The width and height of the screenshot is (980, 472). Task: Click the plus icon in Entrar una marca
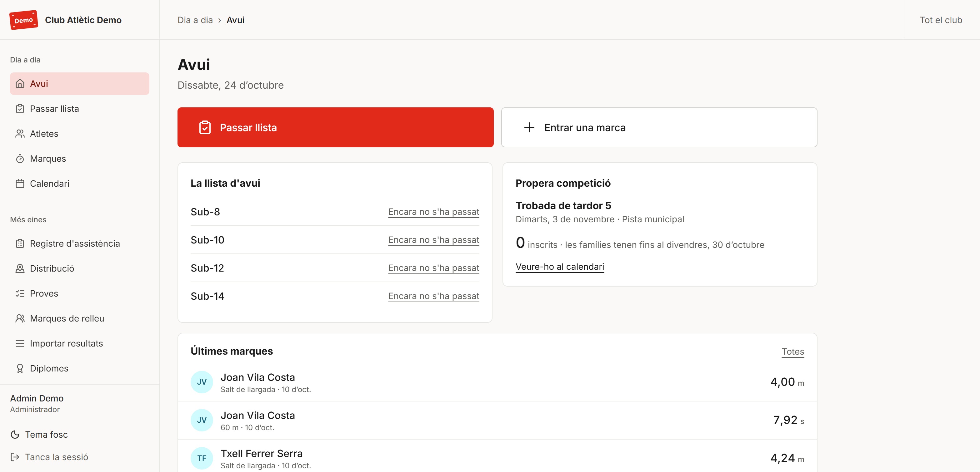pyautogui.click(x=529, y=127)
